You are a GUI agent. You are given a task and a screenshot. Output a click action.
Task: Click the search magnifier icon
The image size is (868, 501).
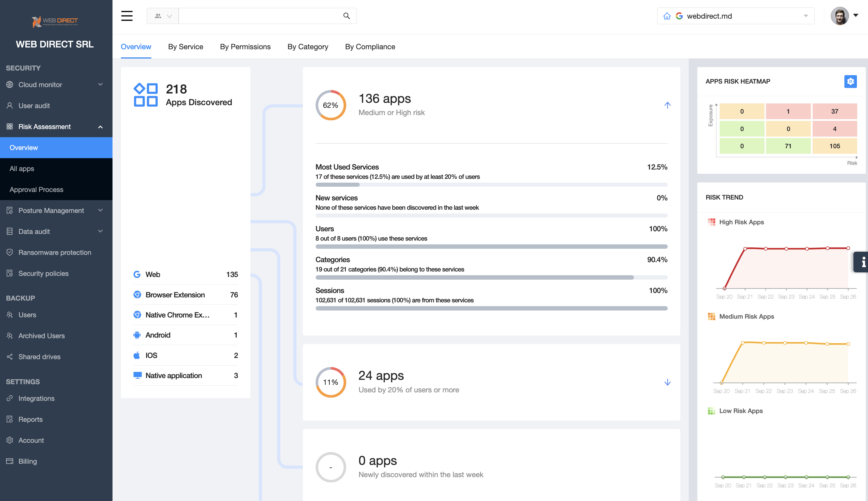point(346,16)
